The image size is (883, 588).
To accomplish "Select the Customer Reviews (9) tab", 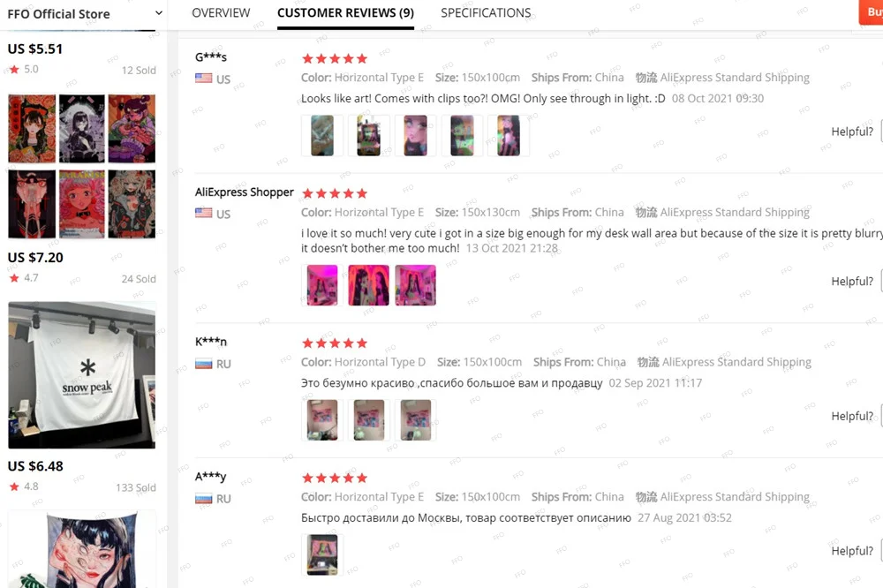I will (345, 13).
